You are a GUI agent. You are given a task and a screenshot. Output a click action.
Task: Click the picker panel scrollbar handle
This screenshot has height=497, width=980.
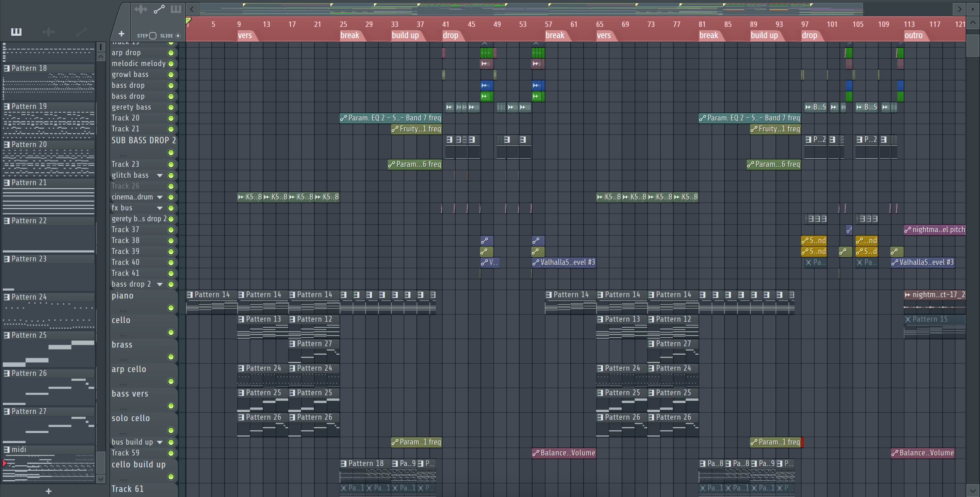(x=101, y=462)
